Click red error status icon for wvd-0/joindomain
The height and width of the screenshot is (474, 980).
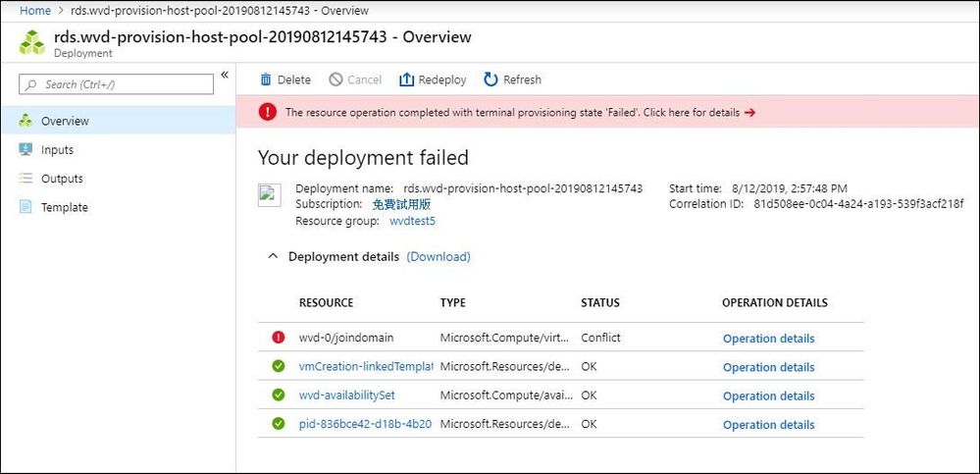tap(279, 338)
